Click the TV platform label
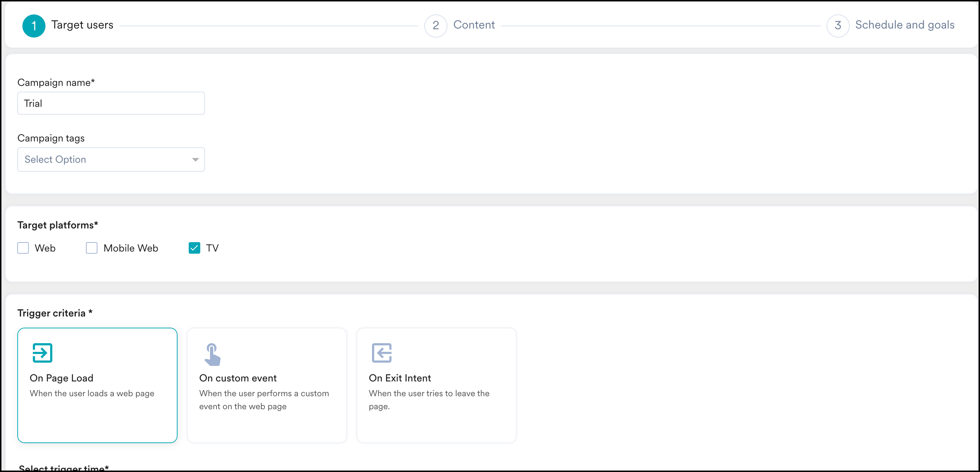Screen dimensions: 980x472 pyautogui.click(x=212, y=248)
